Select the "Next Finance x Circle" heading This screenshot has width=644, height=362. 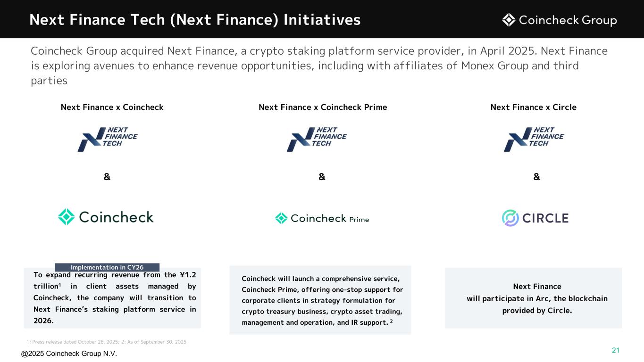(x=533, y=107)
